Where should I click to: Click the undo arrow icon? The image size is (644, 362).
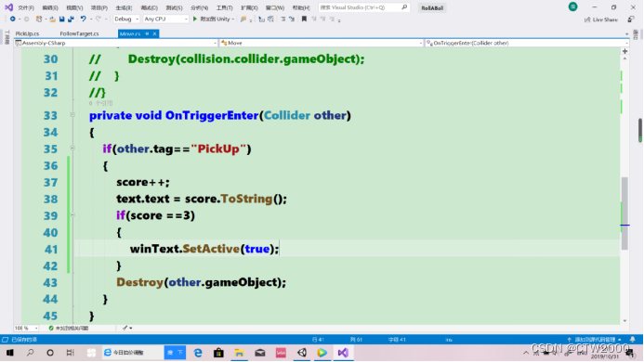[84, 19]
